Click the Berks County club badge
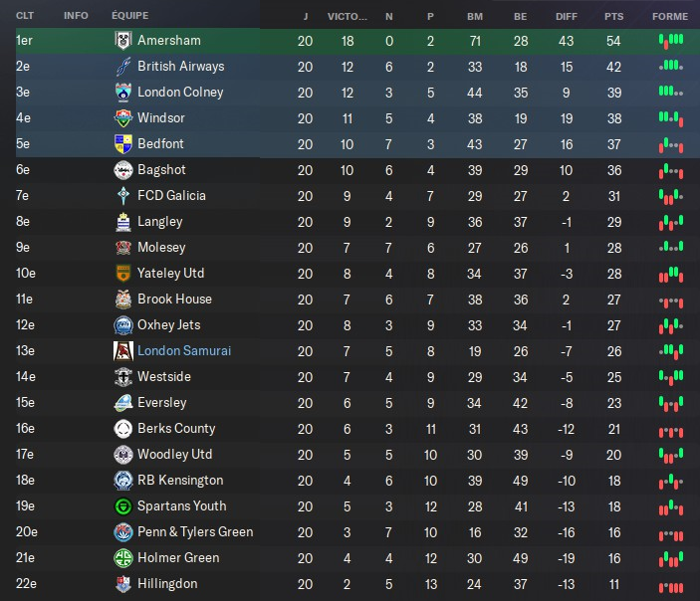Screen dimensions: 700x601 pos(122,429)
